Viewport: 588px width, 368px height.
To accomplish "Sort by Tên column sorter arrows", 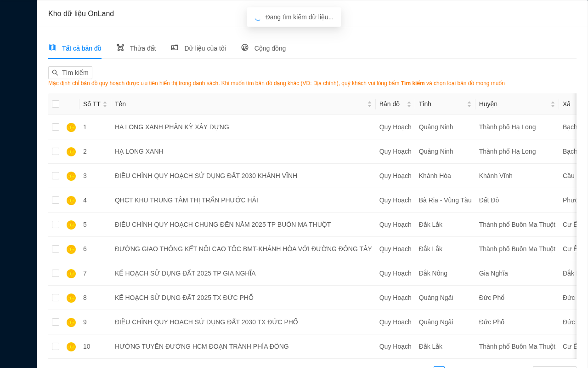I will tap(369, 104).
